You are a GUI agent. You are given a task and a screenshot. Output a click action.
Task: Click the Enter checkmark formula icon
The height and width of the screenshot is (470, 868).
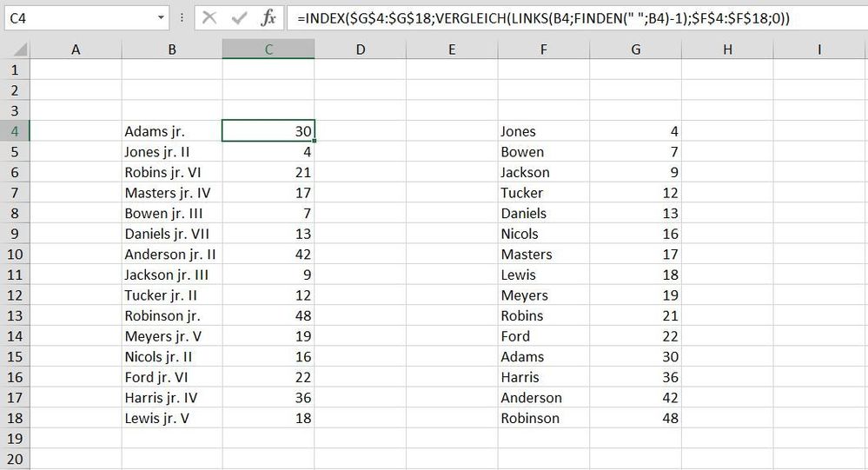click(x=239, y=18)
